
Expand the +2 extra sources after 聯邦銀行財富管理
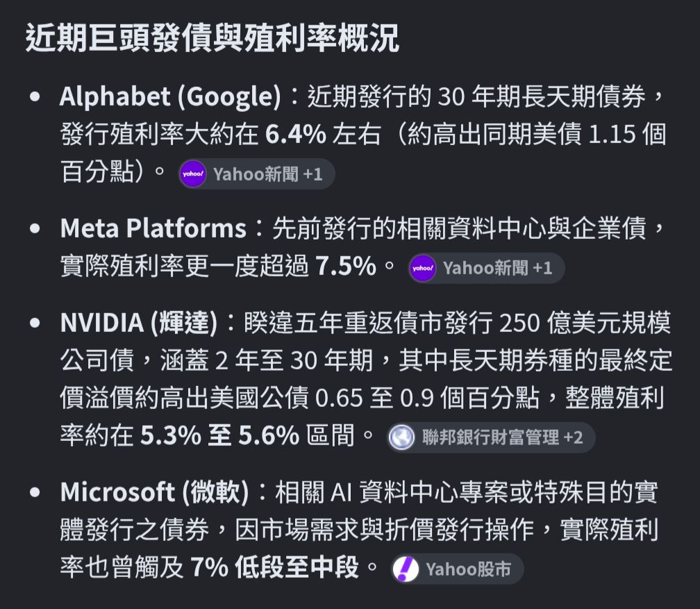573,437
